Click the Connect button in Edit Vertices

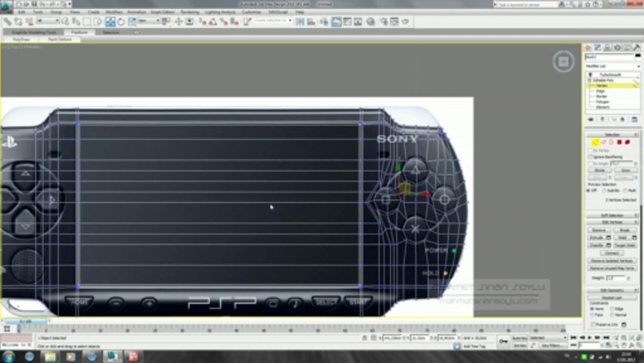612,253
